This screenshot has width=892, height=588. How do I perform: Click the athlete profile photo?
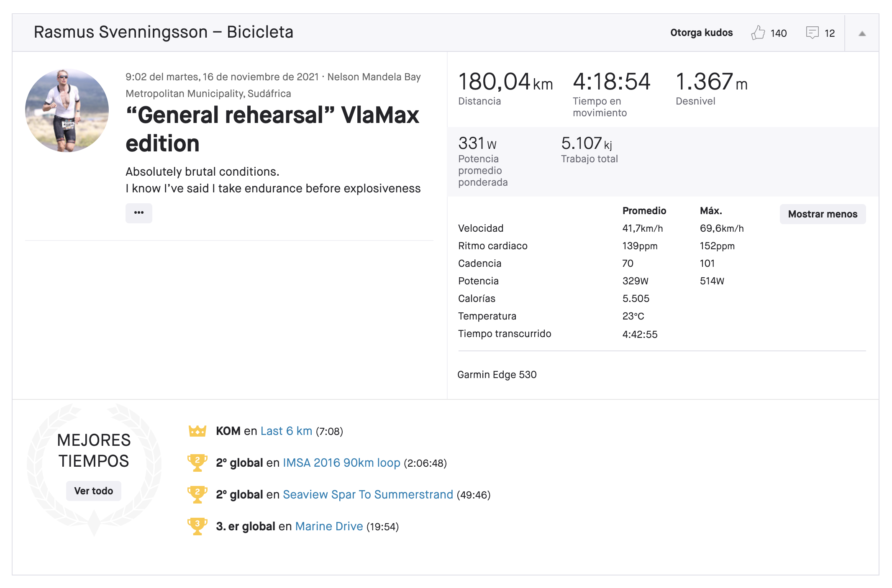(x=67, y=110)
